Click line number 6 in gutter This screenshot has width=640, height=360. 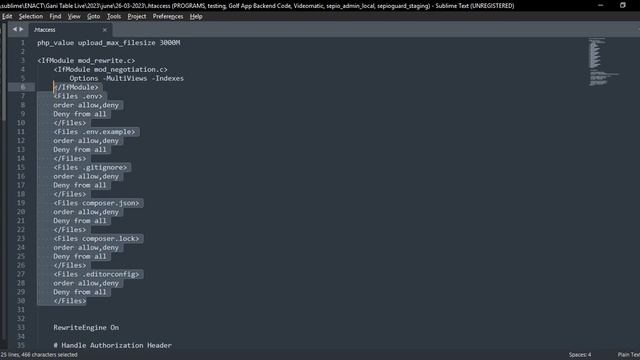pyautogui.click(x=22, y=87)
